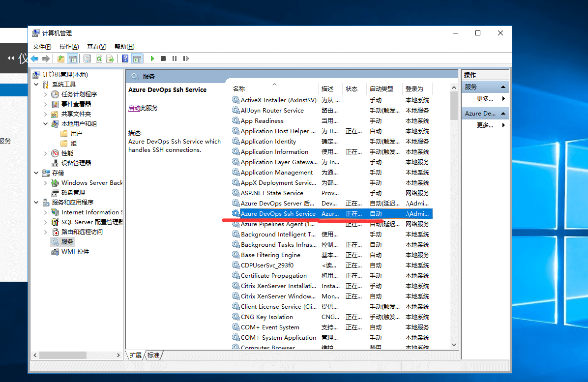The image size is (588, 382).
Task: Sort services by the 状态 column header
Action: click(x=352, y=89)
